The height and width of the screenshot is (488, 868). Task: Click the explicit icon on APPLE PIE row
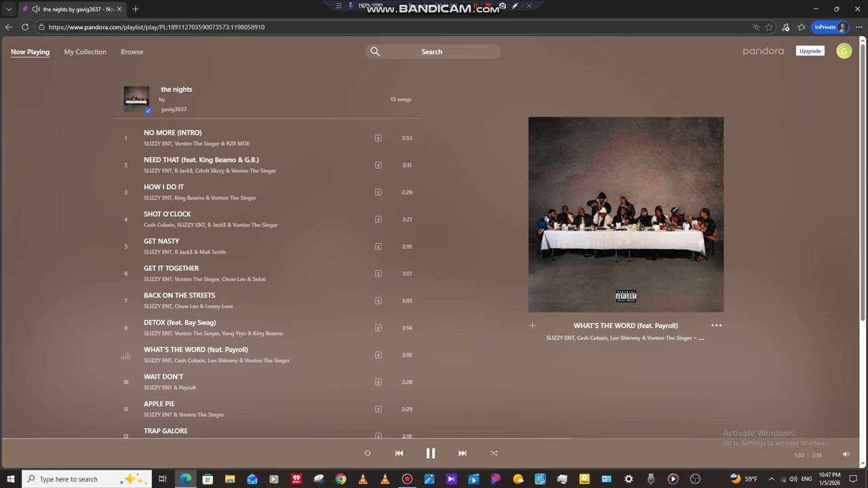[x=378, y=409]
